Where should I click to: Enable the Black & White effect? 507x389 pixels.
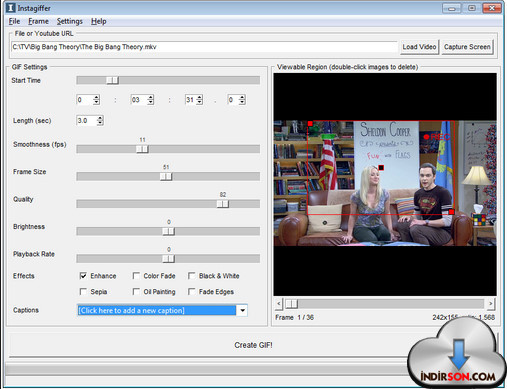pos(191,276)
